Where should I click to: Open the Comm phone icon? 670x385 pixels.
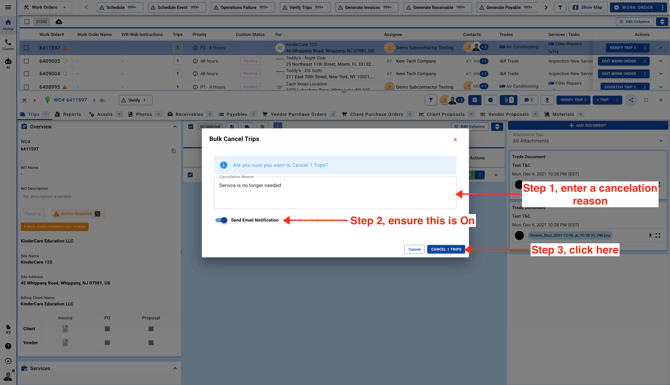pos(8,44)
